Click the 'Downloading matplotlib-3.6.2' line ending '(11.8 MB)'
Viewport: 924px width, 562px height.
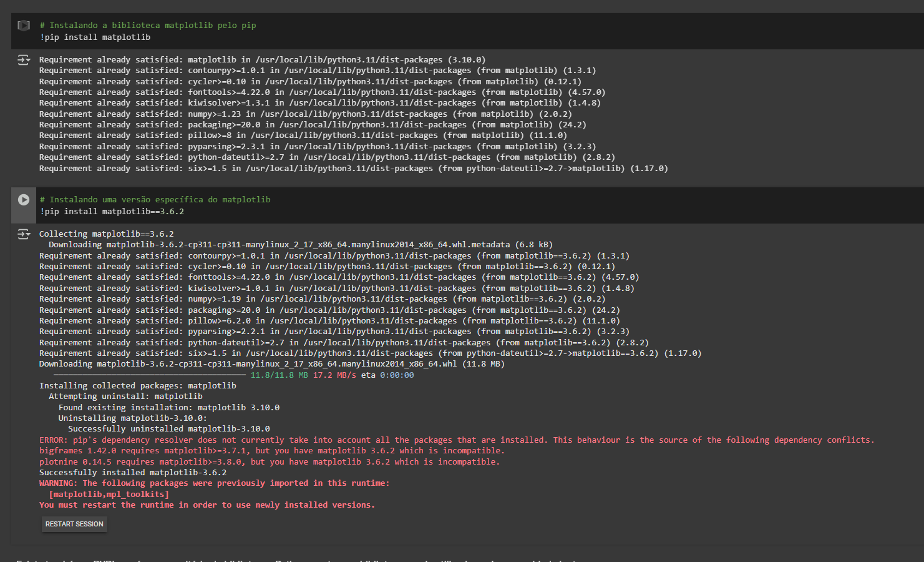click(272, 364)
